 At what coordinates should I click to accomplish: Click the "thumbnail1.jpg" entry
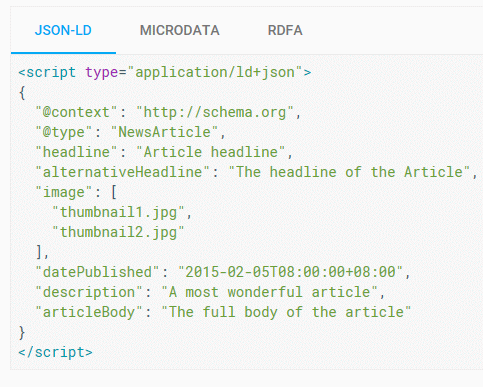122,212
